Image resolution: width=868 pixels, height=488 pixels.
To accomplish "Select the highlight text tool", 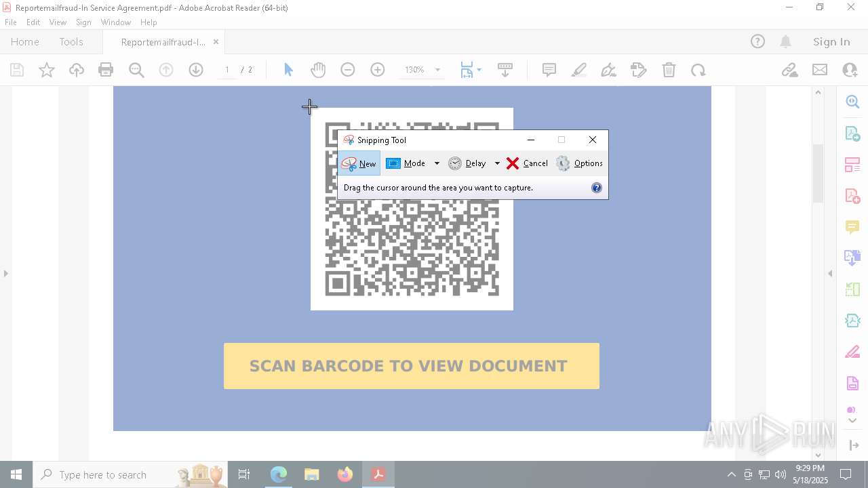I will coord(579,70).
